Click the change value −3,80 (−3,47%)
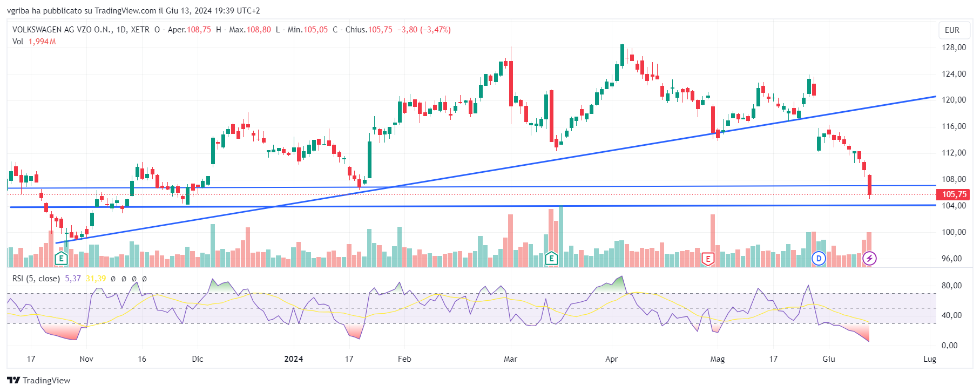The image size is (980, 392). 424,30
